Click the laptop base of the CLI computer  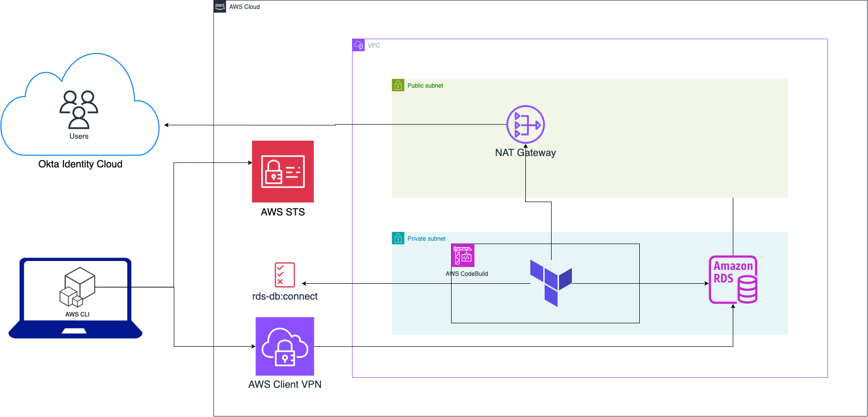click(75, 330)
